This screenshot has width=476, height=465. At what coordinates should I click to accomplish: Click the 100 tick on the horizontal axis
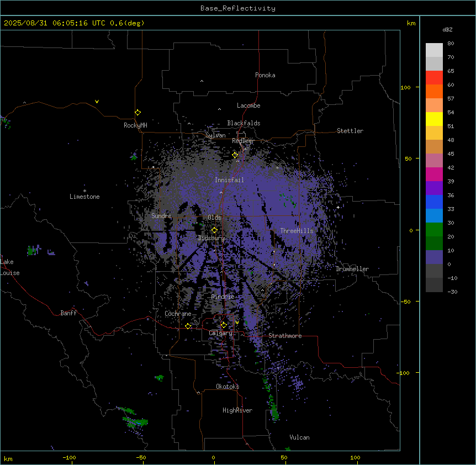tap(355, 457)
